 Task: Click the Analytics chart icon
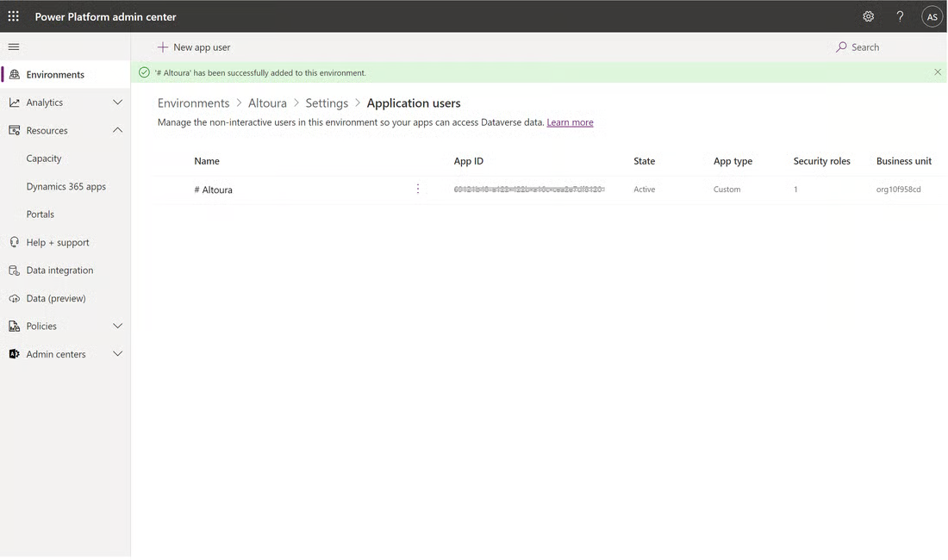(x=15, y=103)
